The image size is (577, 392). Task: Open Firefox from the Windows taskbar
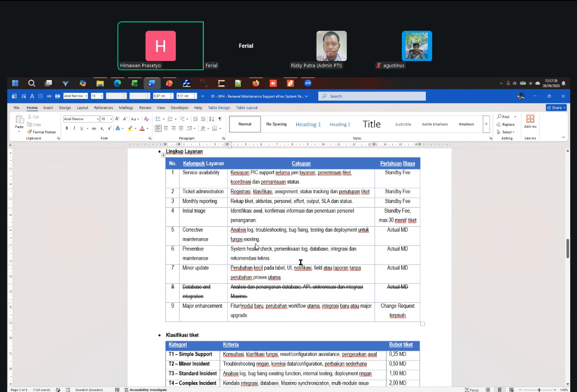point(255,83)
